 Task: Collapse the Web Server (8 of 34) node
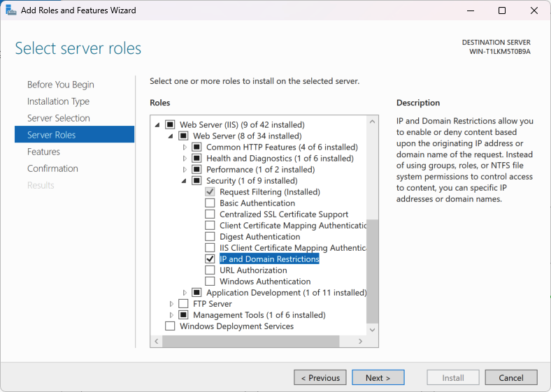click(171, 136)
